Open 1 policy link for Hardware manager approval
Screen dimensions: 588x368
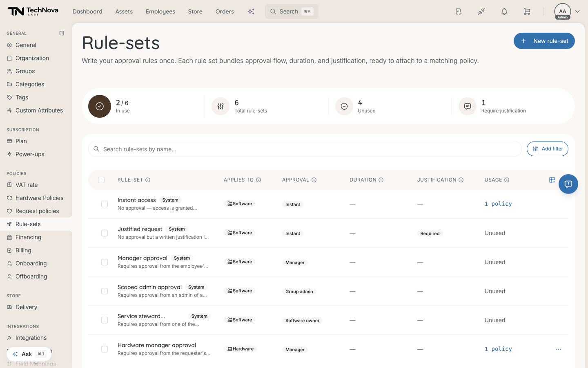[498, 349]
